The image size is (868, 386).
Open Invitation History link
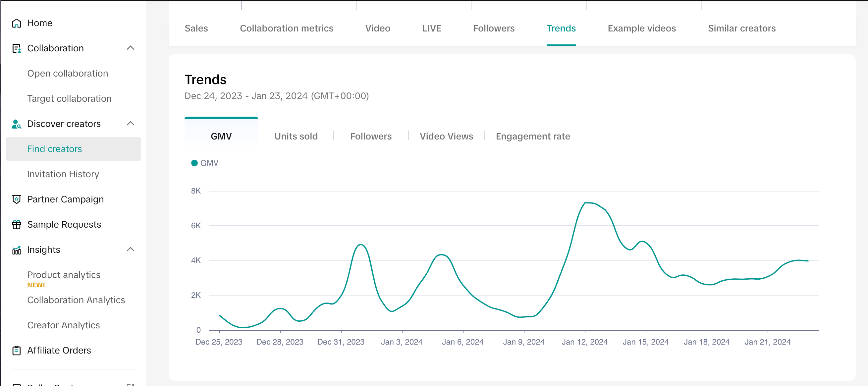click(x=63, y=174)
